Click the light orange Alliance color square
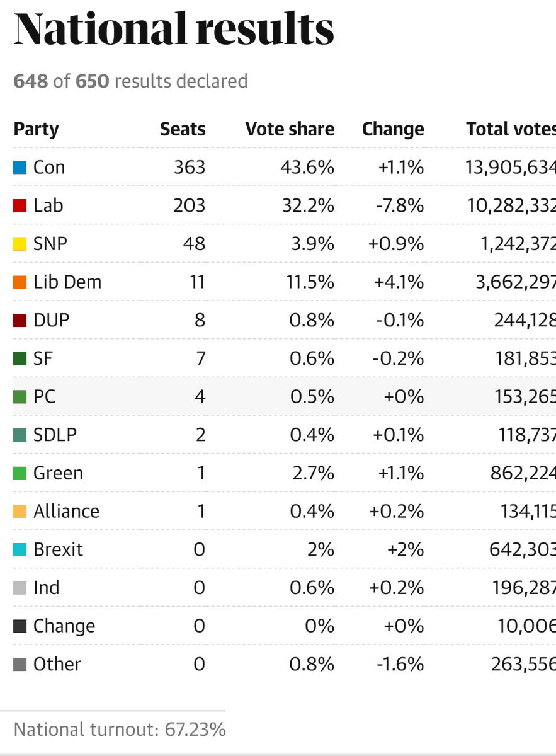The height and width of the screenshot is (756, 556). point(20,512)
